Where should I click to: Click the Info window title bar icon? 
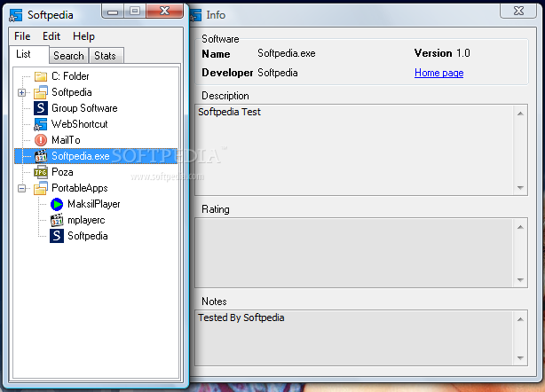pos(195,15)
